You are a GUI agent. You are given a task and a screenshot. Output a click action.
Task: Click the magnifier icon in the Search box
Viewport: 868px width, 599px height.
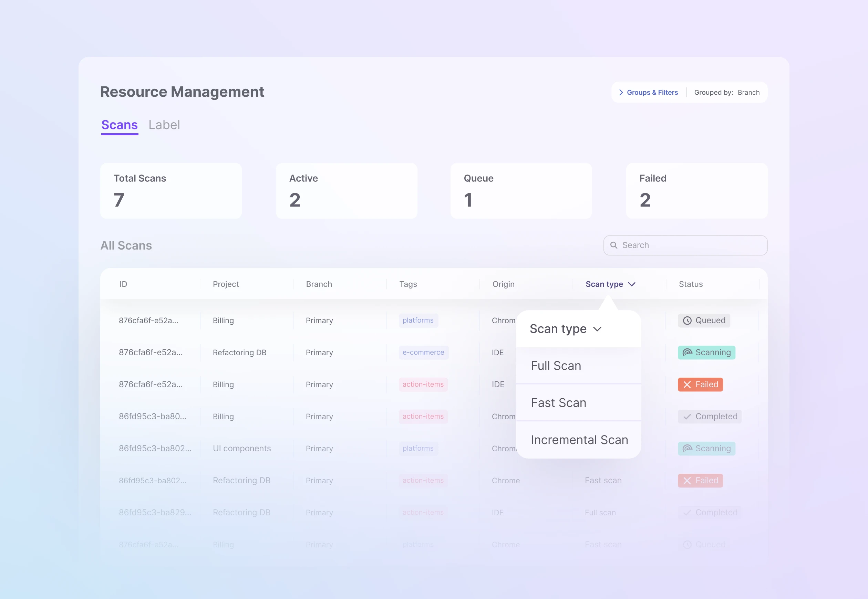[613, 245]
